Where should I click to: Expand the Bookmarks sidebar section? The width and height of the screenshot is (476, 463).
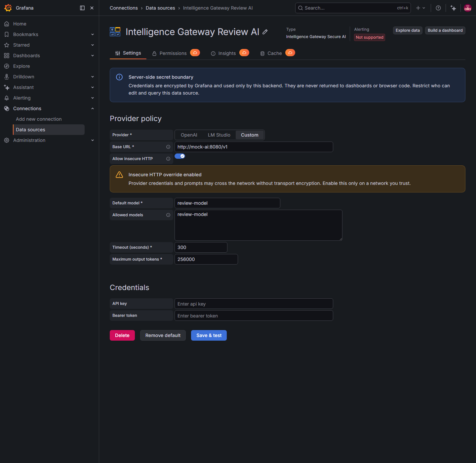93,34
